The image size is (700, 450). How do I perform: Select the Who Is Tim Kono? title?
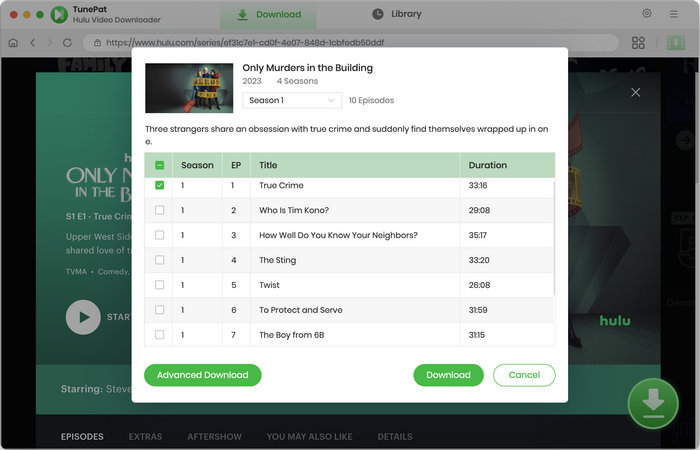click(294, 210)
